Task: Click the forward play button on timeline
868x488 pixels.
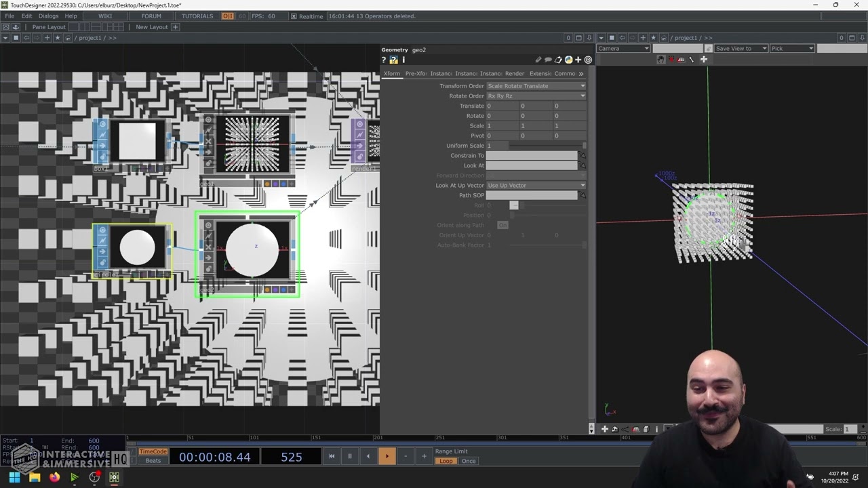Action: point(387,456)
